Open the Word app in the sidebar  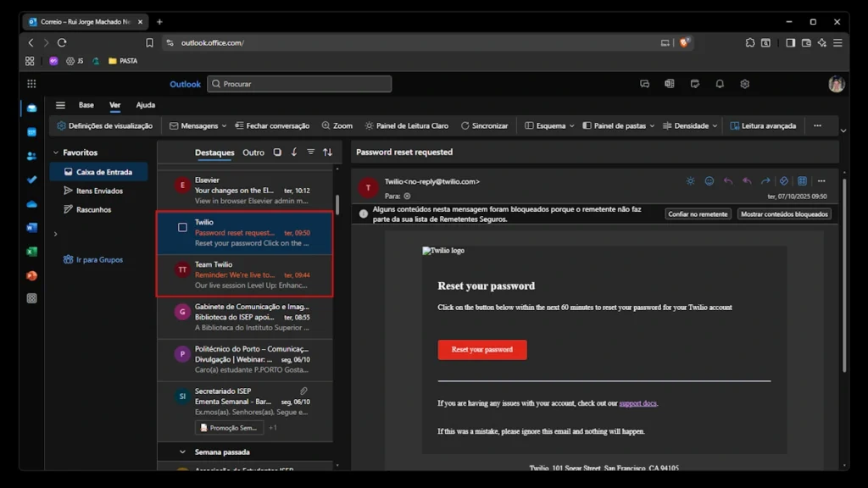point(31,227)
